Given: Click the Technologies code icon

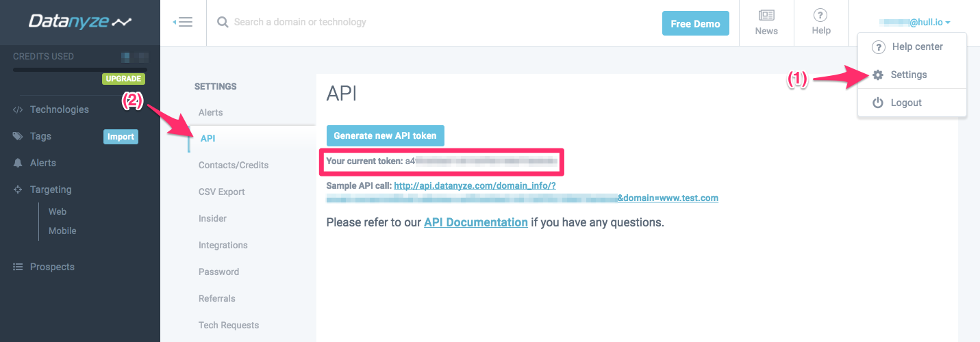Looking at the screenshot, I should tap(18, 109).
